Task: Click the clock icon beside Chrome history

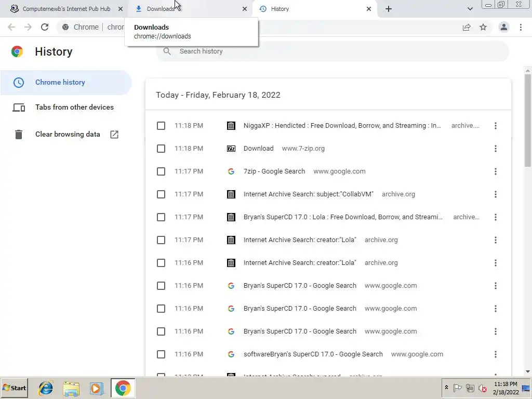Action: 19,83
